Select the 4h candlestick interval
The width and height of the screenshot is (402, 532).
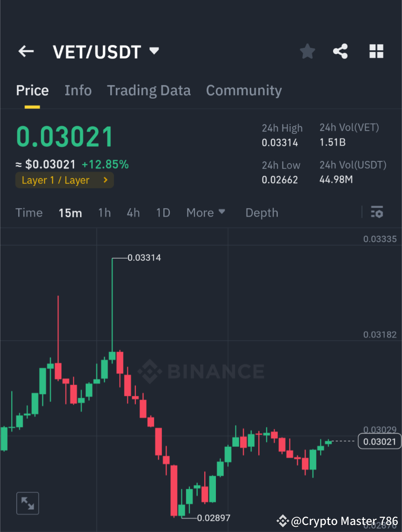point(133,213)
